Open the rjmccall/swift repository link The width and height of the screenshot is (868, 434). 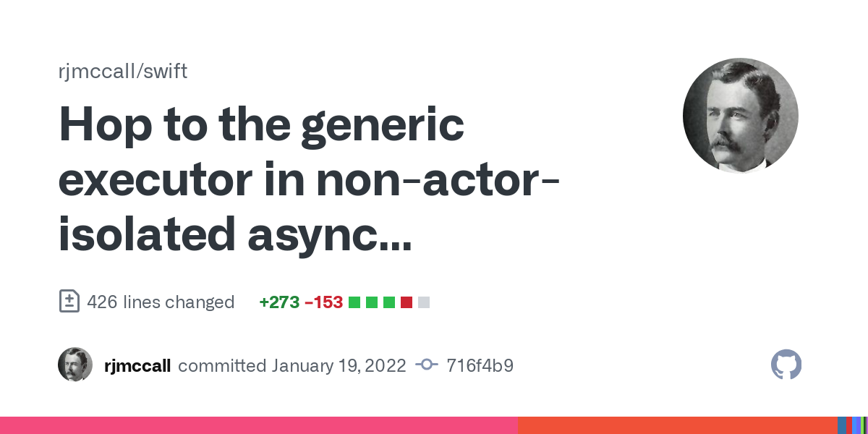coord(123,72)
